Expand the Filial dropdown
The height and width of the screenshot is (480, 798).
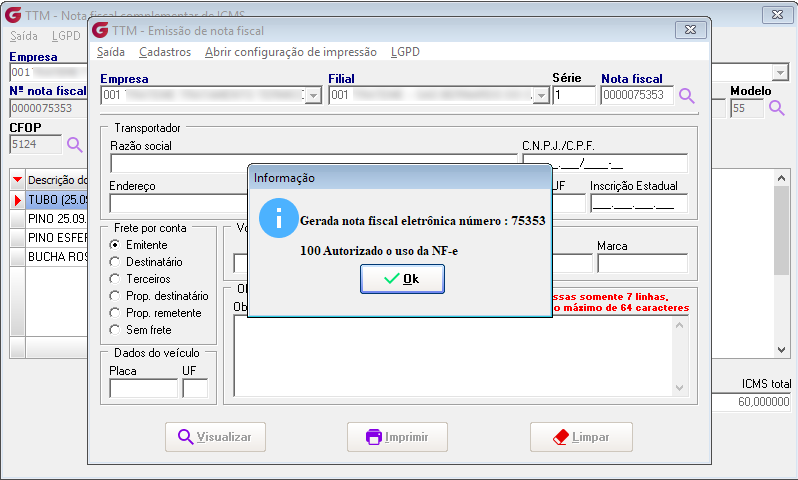[542, 95]
